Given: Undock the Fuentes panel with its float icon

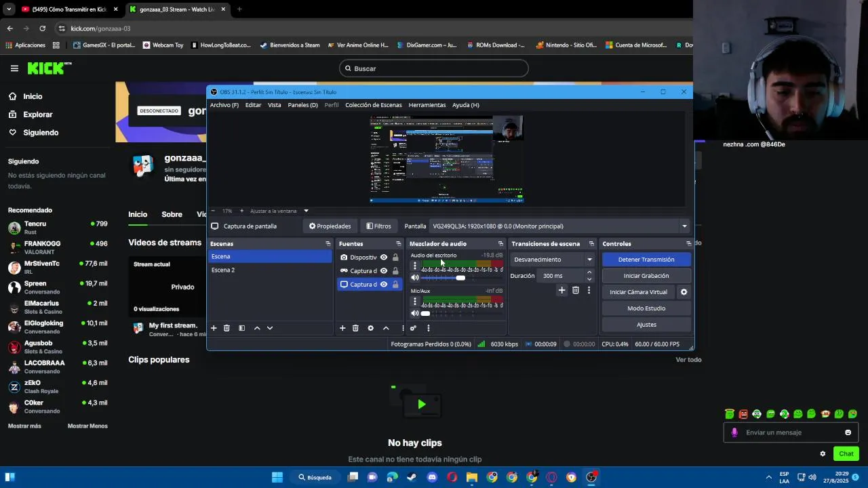Looking at the screenshot, I should point(398,244).
